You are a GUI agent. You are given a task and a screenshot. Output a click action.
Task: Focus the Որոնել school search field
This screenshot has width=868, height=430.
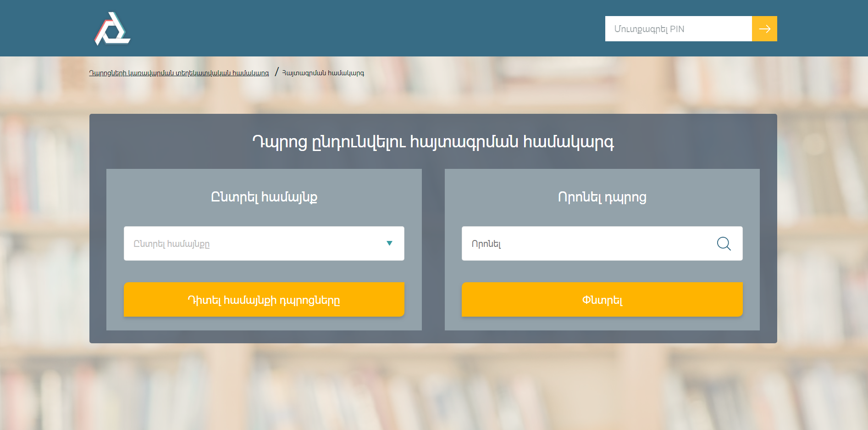pyautogui.click(x=602, y=243)
